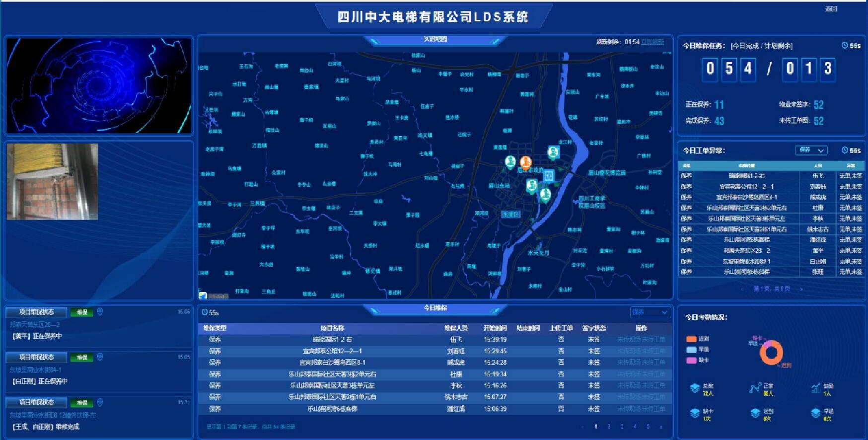Viewport: 868px width, 440px height.
Task: Open location pin on 邦泰天誉东区28—2 card
Action: pyautogui.click(x=100, y=311)
